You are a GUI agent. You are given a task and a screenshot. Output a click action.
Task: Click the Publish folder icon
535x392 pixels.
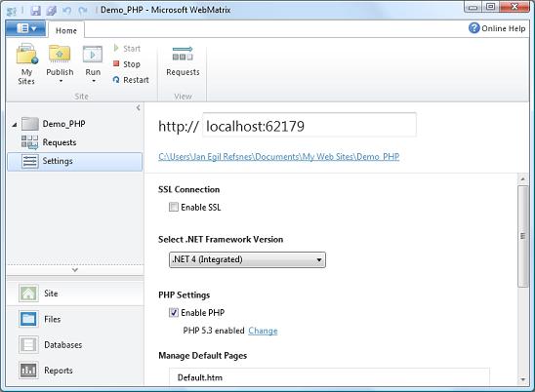click(60, 54)
